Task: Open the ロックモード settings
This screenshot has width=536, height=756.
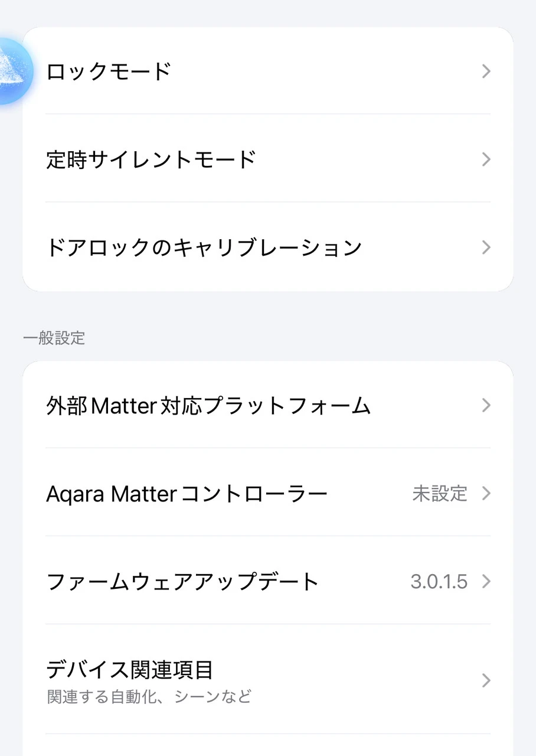Action: (109, 71)
